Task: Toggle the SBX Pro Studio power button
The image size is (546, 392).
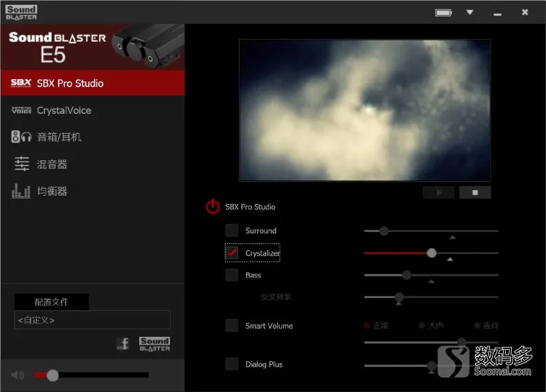Action: 212,207
